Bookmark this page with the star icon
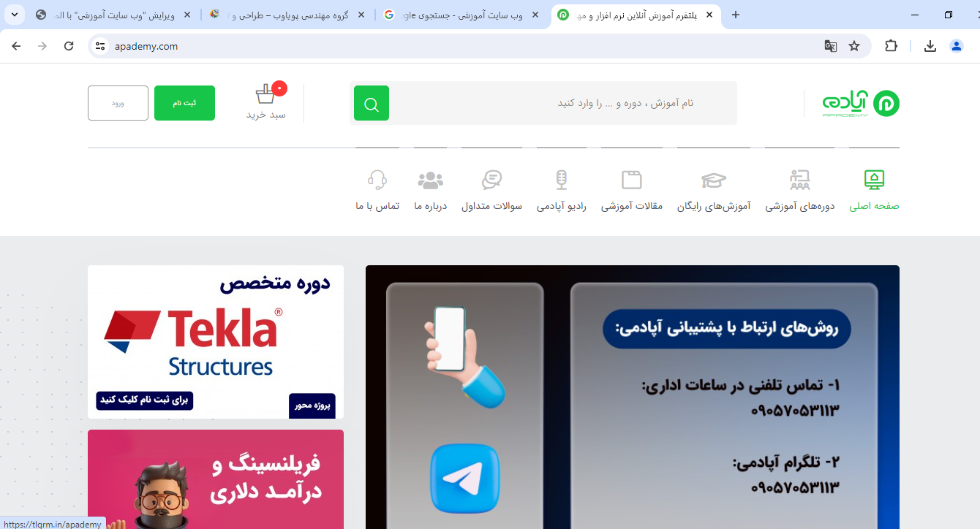Image resolution: width=980 pixels, height=529 pixels. pos(854,46)
